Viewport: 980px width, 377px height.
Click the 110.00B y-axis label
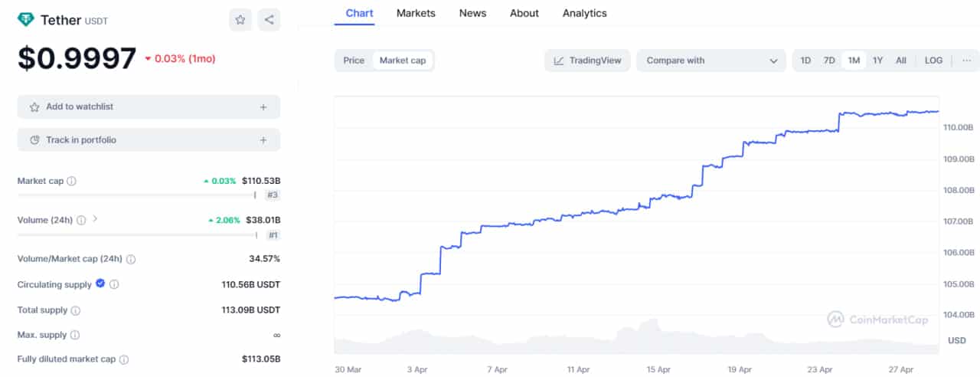[x=959, y=127]
